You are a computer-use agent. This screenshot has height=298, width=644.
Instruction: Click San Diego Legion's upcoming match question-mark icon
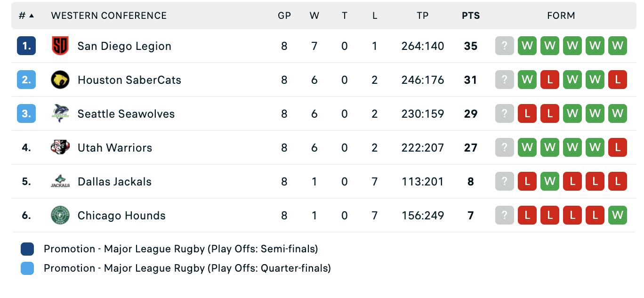click(x=505, y=46)
